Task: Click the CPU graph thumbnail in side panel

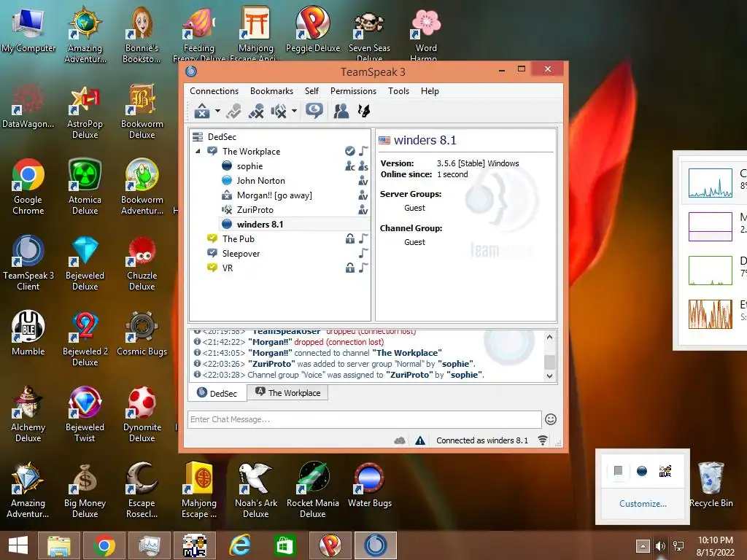Action: [x=711, y=183]
